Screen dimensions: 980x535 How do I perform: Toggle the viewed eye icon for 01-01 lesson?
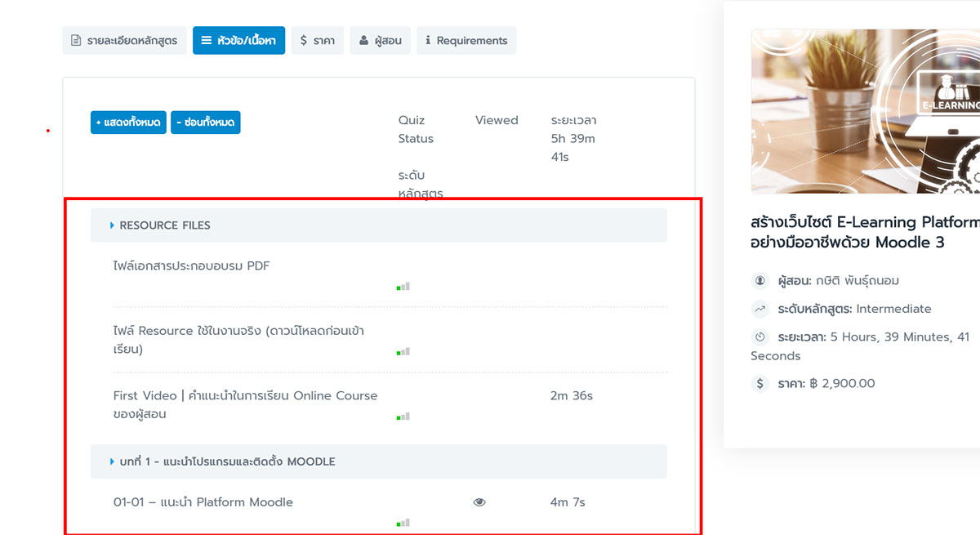tap(479, 501)
